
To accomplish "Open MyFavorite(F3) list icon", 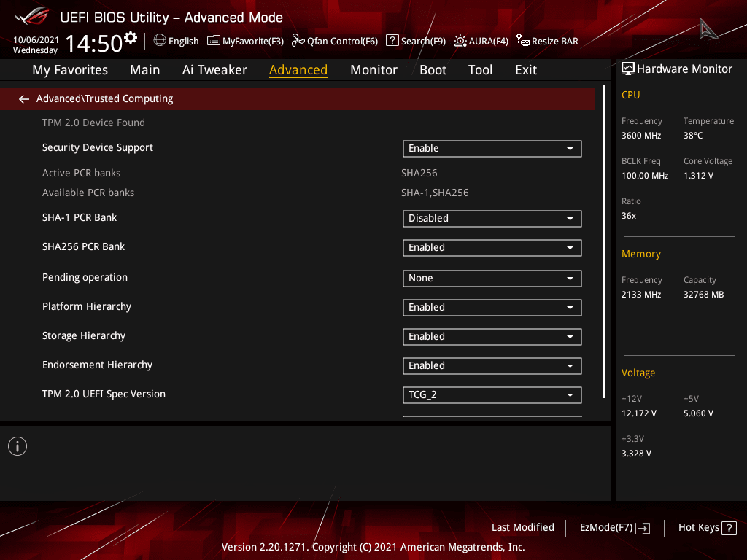I will pos(214,41).
